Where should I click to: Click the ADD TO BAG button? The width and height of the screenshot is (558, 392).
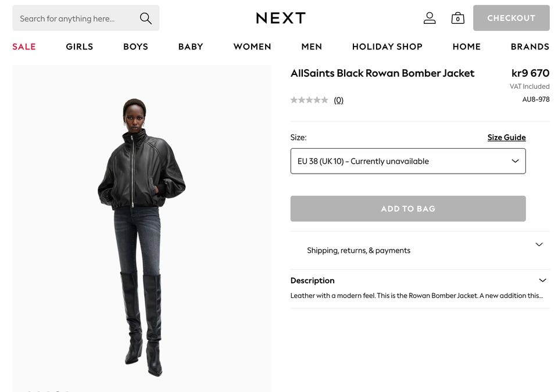click(408, 208)
